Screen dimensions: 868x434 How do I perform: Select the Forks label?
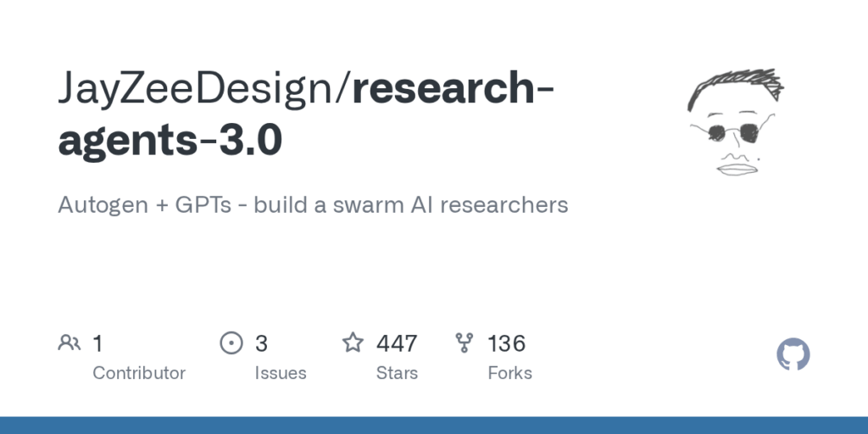(x=509, y=373)
